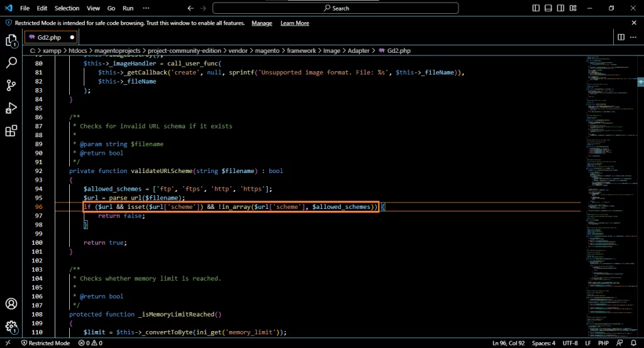The height and width of the screenshot is (348, 644).
Task: Open the Selection menu
Action: [67, 8]
